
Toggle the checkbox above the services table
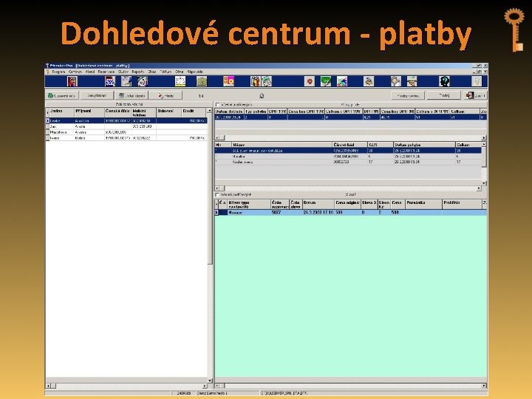pyautogui.click(x=217, y=195)
